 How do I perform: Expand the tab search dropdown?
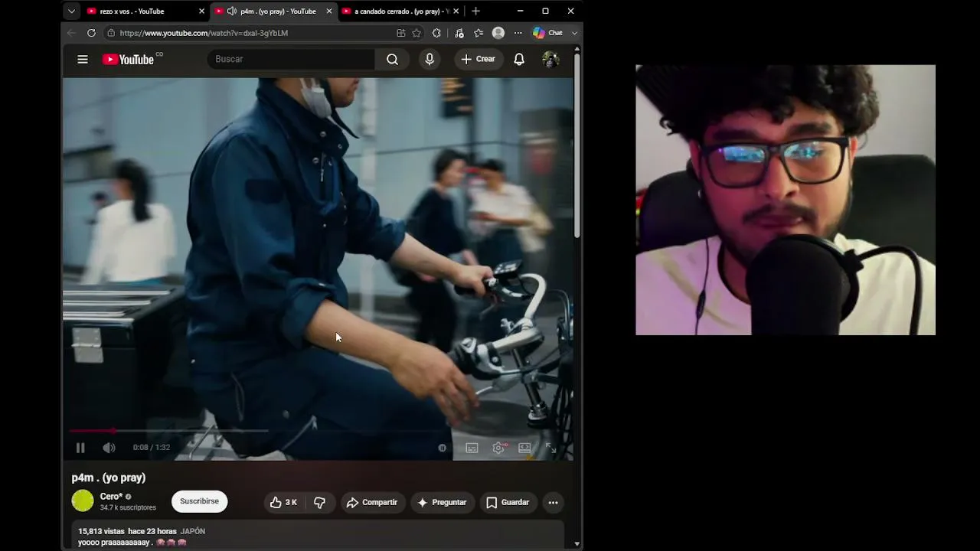pos(71,11)
